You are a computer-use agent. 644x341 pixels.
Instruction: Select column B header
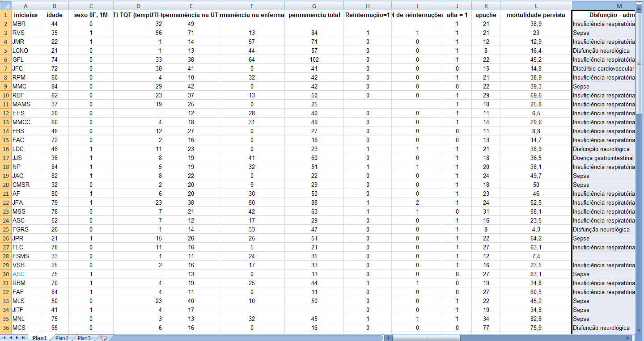click(55, 5)
